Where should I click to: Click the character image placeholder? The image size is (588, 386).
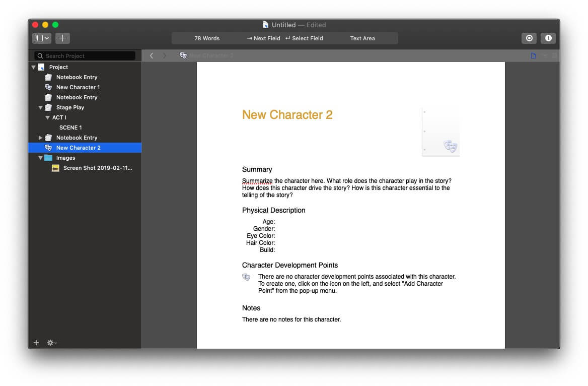[x=440, y=132]
